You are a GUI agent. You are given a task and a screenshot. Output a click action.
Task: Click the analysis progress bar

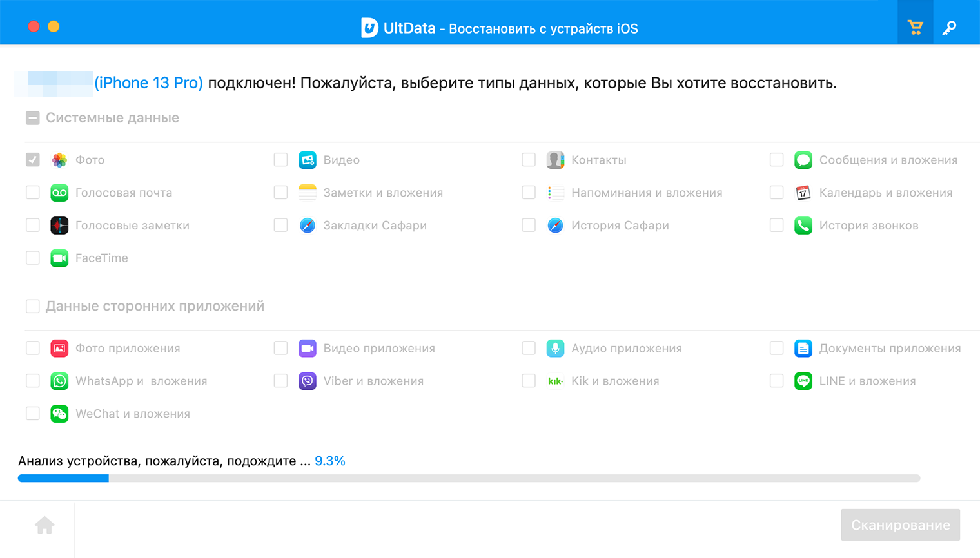tap(469, 478)
